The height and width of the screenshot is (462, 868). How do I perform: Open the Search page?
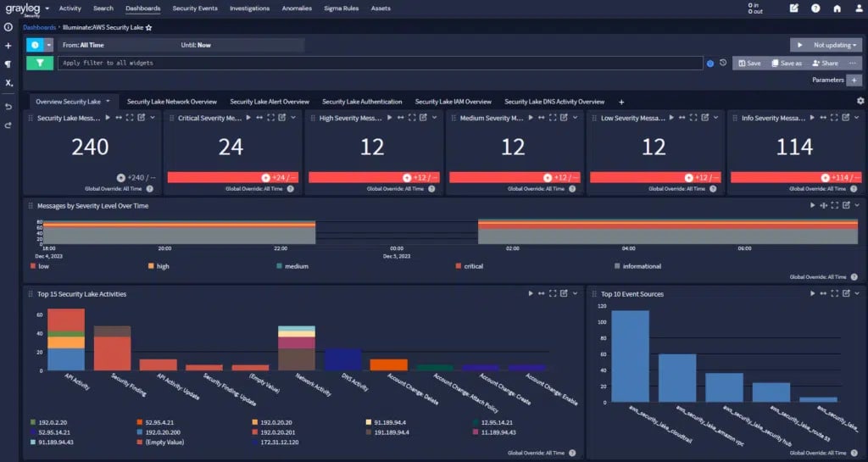click(103, 8)
